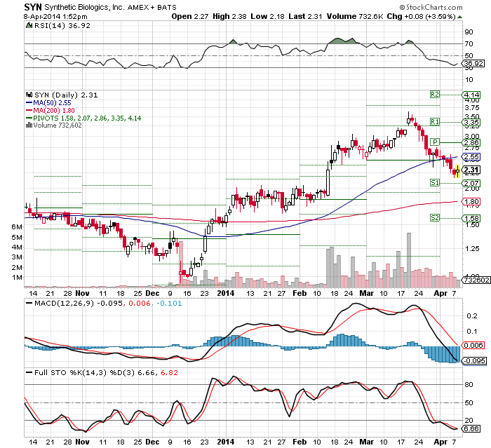Click the 2.55 MA(50) price tag

click(471, 157)
